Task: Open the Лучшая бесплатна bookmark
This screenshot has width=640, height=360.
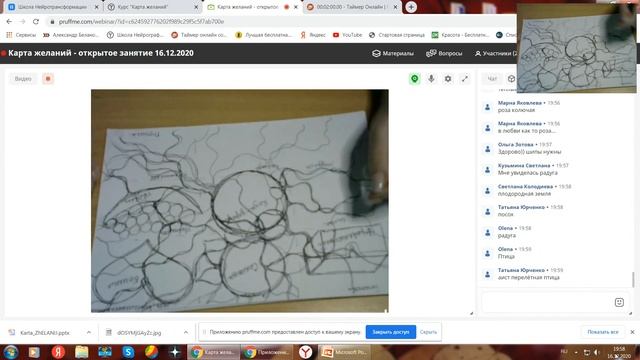Action: [x=264, y=35]
